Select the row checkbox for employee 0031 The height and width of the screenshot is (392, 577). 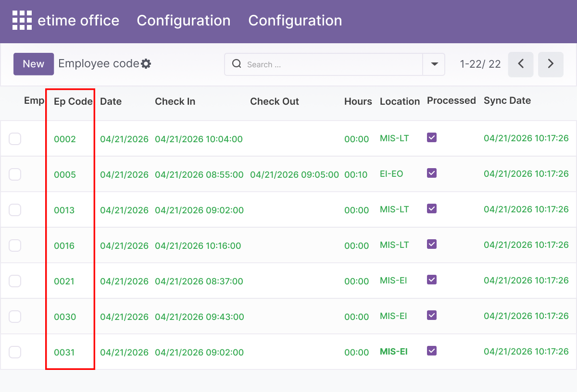click(x=15, y=352)
